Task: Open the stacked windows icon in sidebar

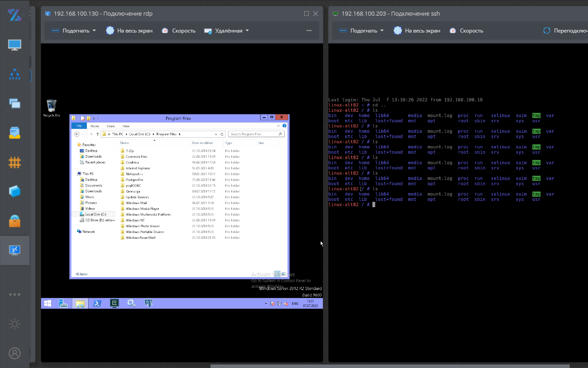Action: [15, 104]
